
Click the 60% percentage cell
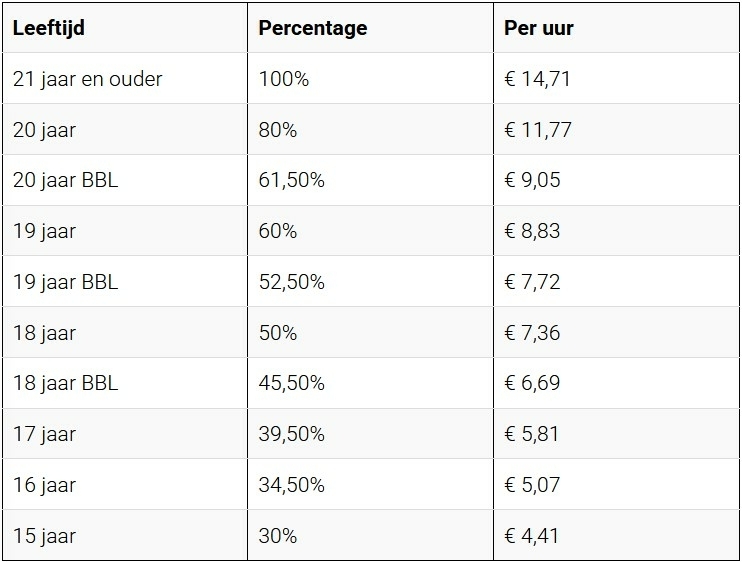coord(277,231)
